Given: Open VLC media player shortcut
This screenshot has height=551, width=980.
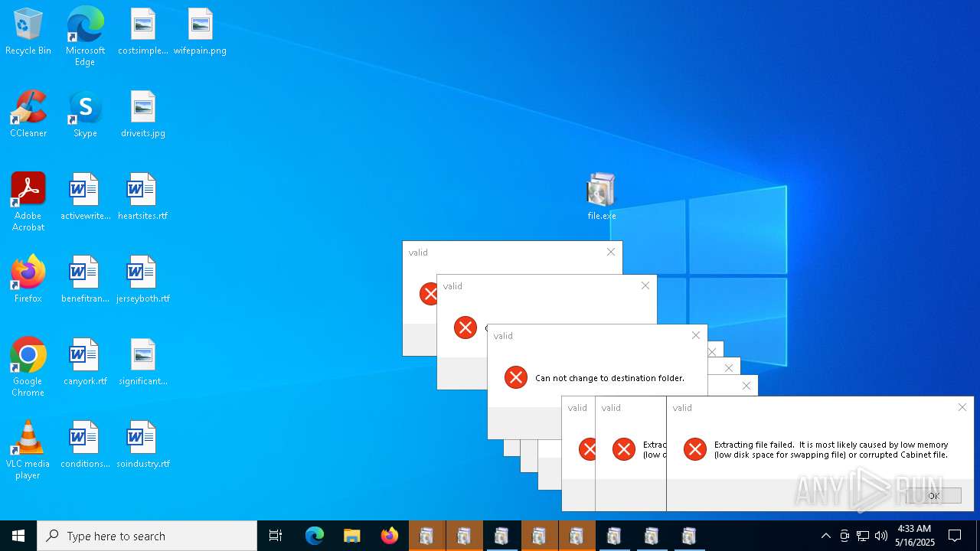Looking at the screenshot, I should click(28, 450).
